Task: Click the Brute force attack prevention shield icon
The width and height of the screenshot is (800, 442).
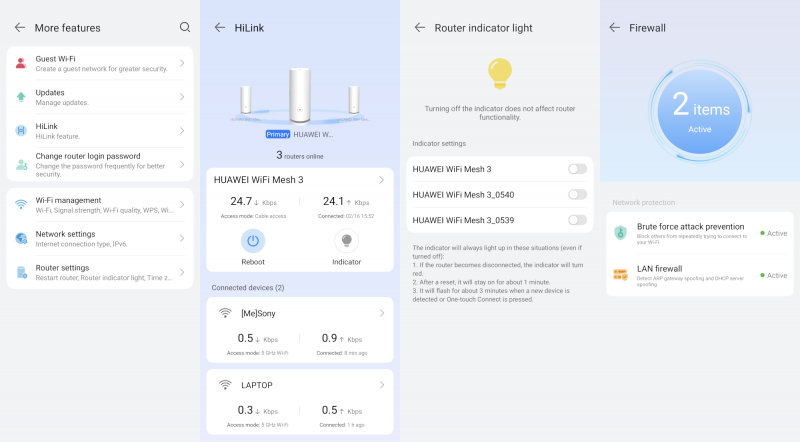Action: (620, 233)
